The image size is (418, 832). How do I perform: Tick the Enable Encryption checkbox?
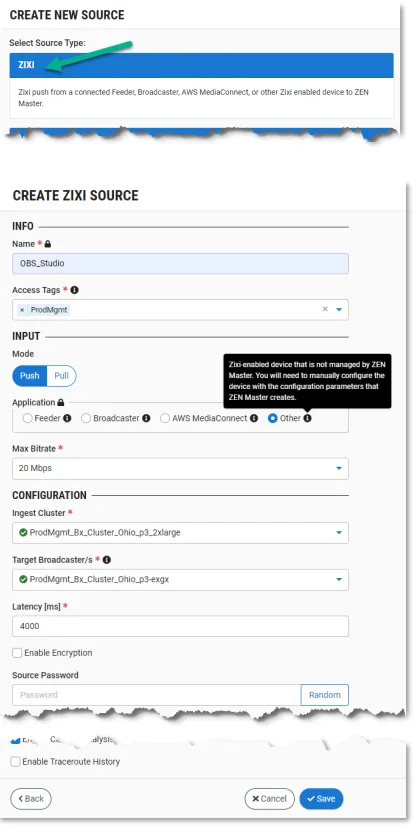coord(17,653)
